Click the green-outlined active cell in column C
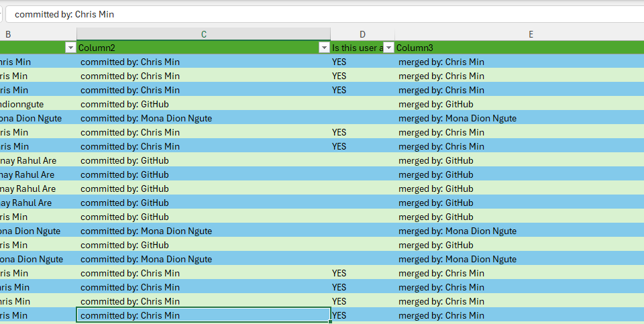The width and height of the screenshot is (644, 324). pyautogui.click(x=203, y=315)
